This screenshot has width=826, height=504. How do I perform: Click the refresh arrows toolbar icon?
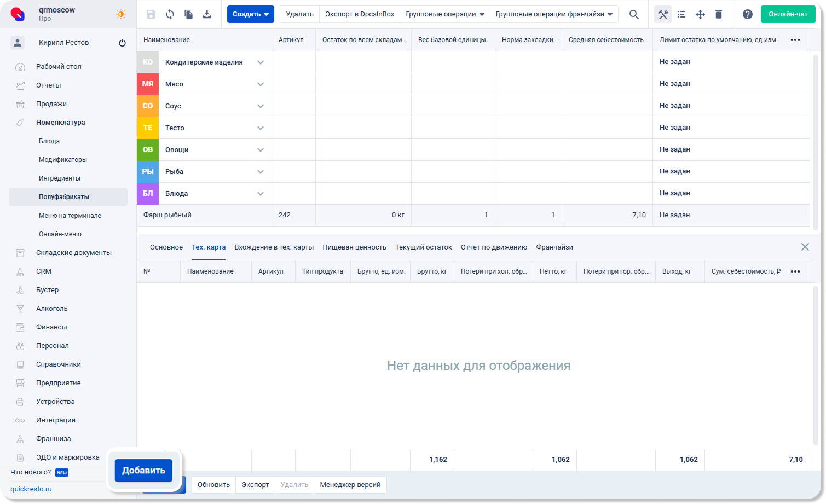coord(170,14)
